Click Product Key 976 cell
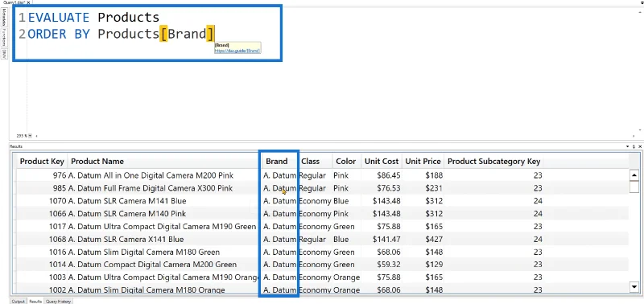Screen dimensions: 644x304 (x=42, y=175)
